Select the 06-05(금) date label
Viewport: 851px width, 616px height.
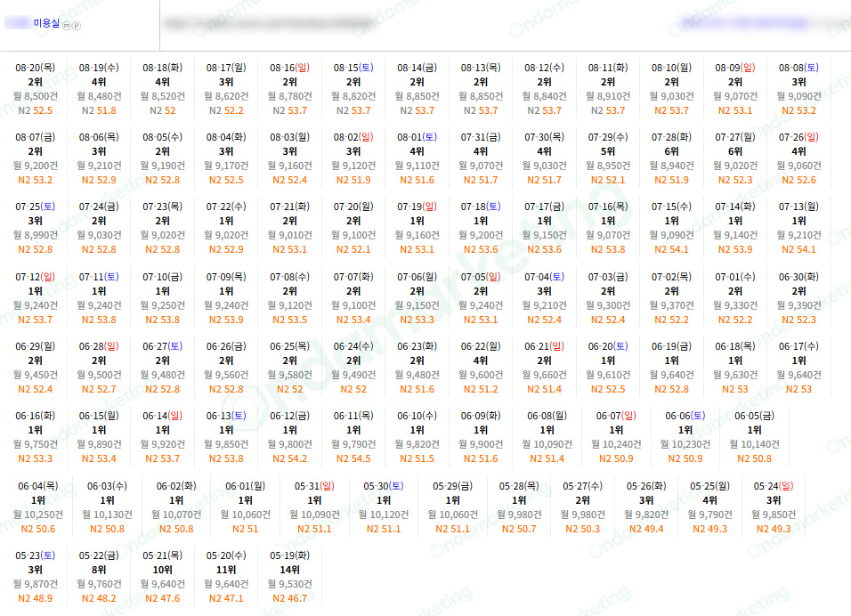pos(754,416)
